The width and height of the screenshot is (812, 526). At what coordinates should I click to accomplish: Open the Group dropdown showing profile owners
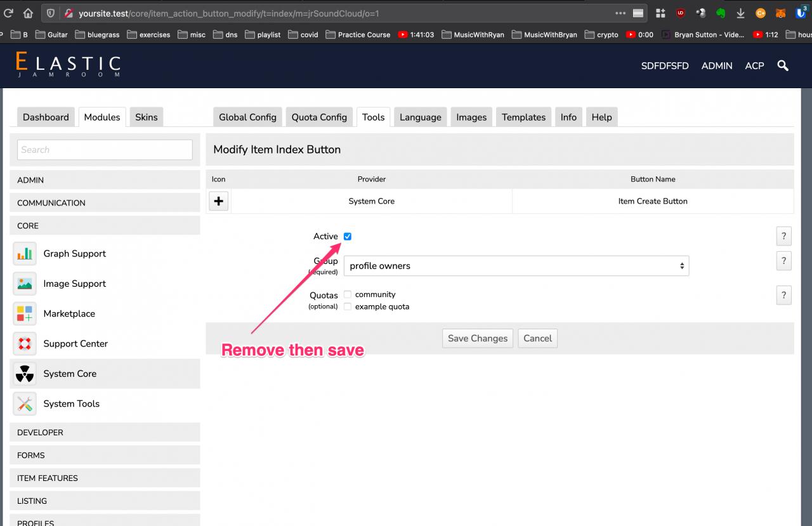click(516, 266)
